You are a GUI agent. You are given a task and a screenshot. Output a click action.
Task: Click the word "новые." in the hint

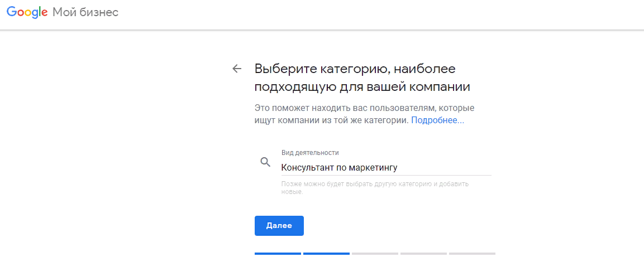coord(292,192)
